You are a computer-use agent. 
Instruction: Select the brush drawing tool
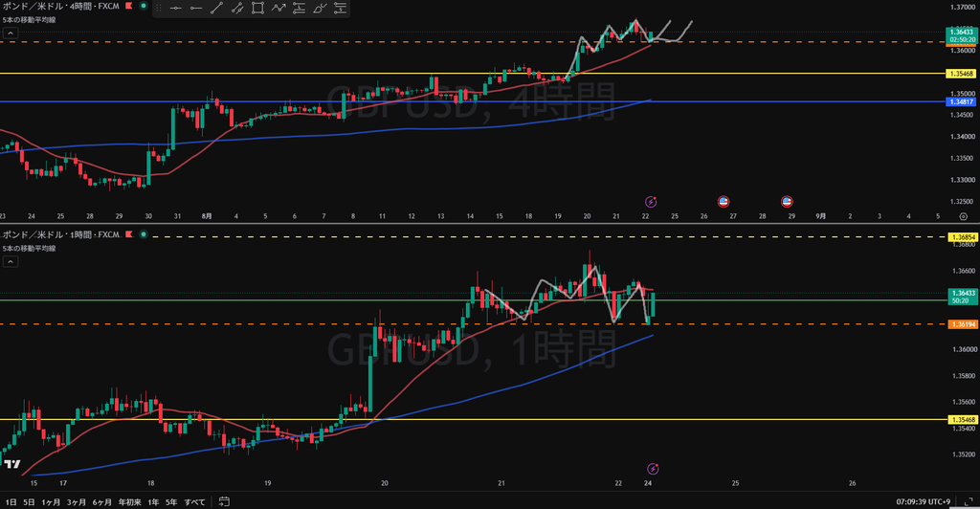click(x=320, y=8)
